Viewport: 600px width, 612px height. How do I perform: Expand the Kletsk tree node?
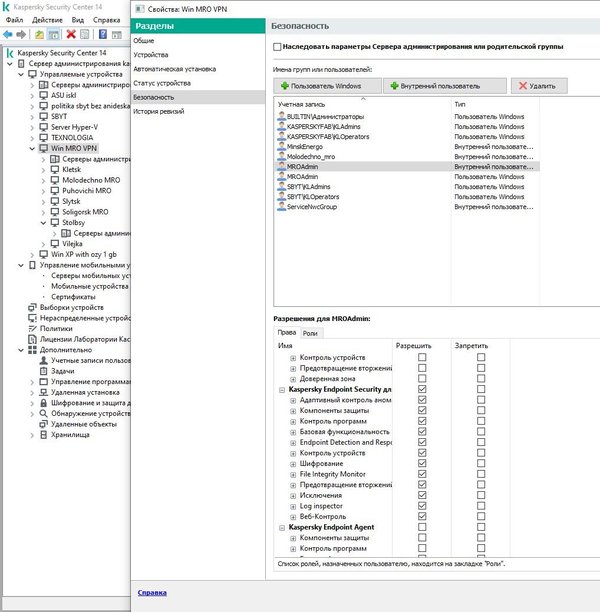(43, 170)
